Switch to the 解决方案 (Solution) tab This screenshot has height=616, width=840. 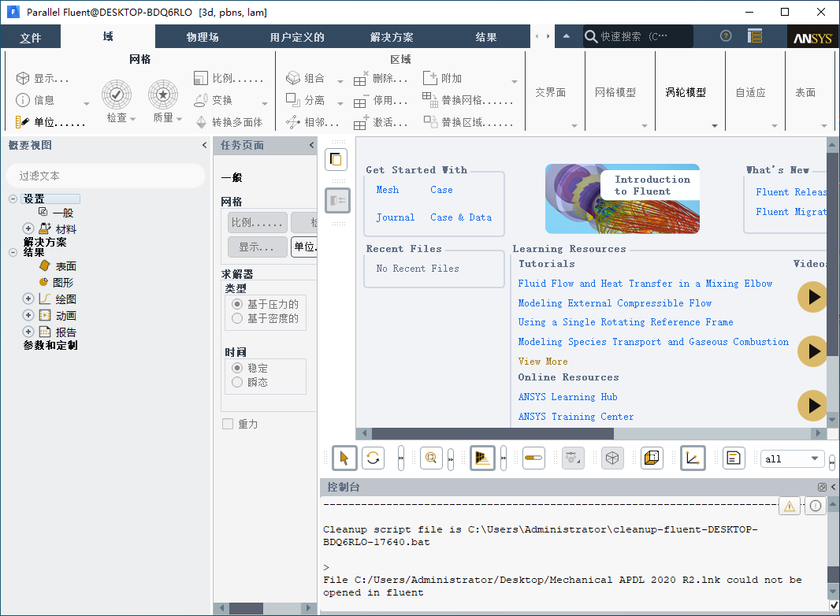[x=392, y=37]
